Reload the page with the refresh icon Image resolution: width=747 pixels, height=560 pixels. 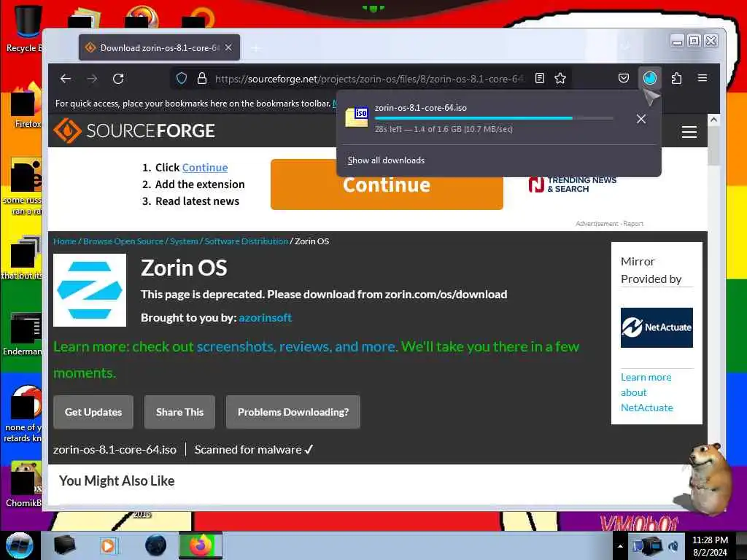pyautogui.click(x=118, y=79)
